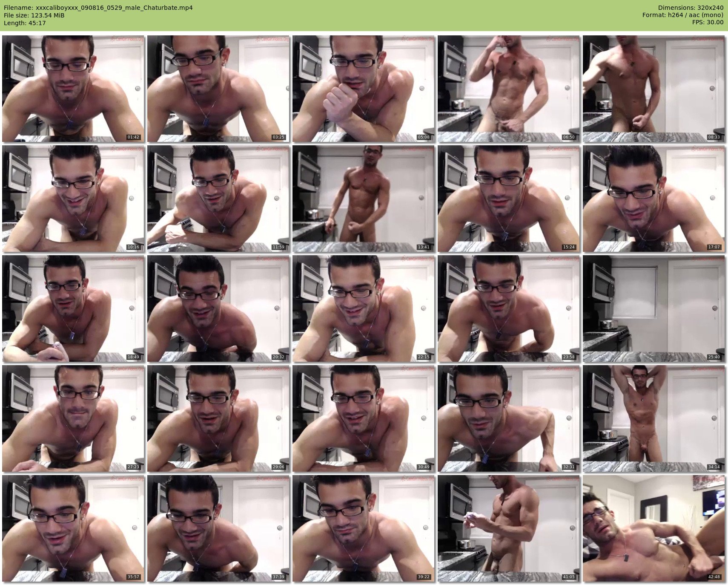The height and width of the screenshot is (585, 728).
Task: Click the frame labeled 10:16
Action: [x=73, y=199]
